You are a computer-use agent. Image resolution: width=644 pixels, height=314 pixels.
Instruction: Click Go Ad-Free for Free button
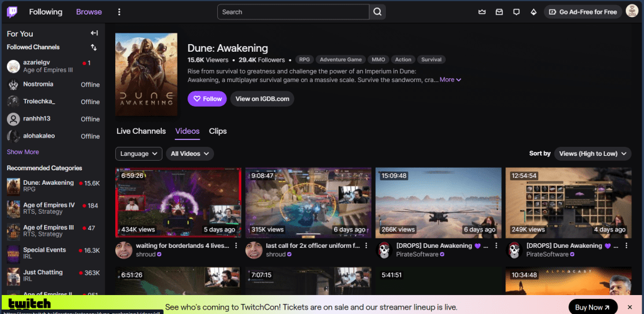pyautogui.click(x=583, y=12)
